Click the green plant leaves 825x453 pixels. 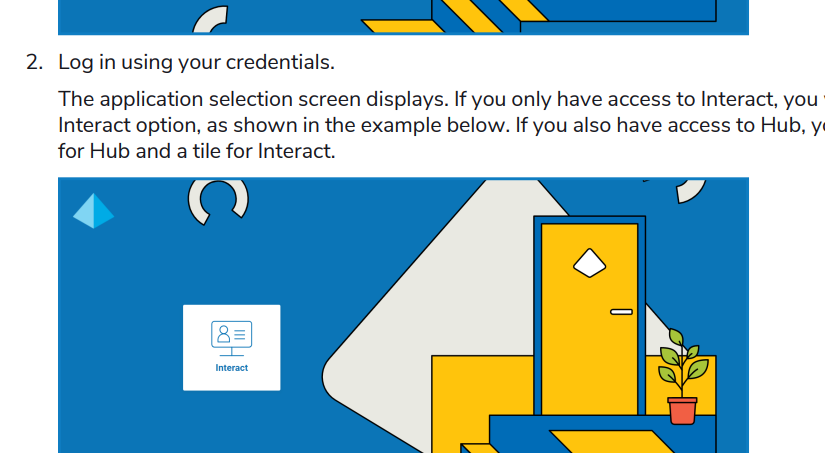(x=682, y=360)
